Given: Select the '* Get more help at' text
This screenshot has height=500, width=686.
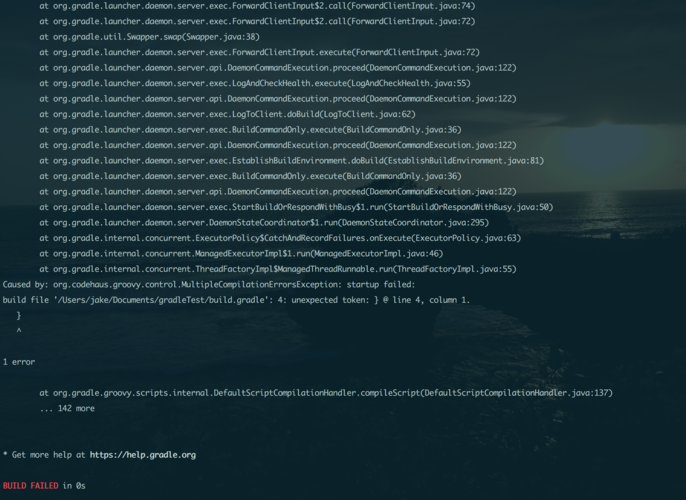Looking at the screenshot, I should [44, 455].
